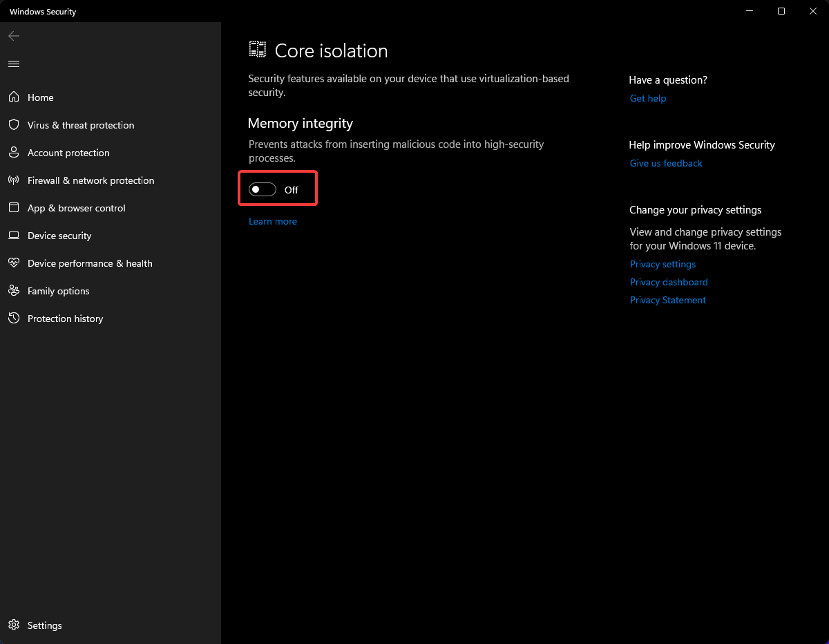This screenshot has width=829, height=644.
Task: Click 'Help improve Windows Security' heading
Action: point(702,145)
